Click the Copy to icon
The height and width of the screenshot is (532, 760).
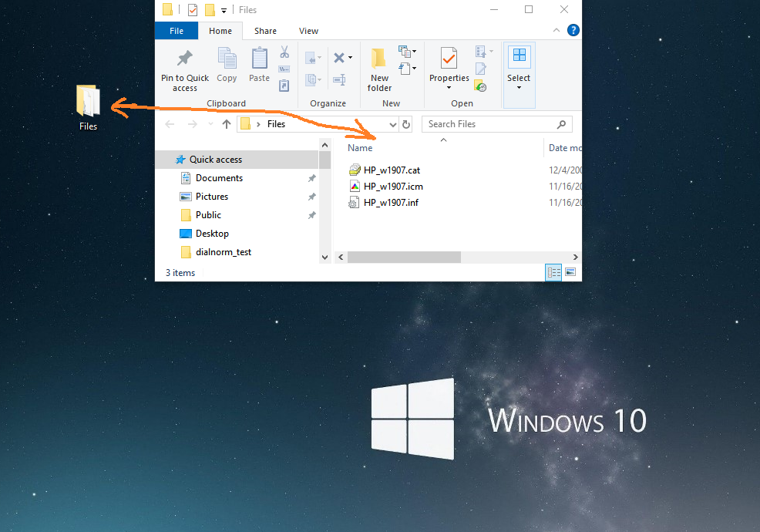tap(311, 79)
